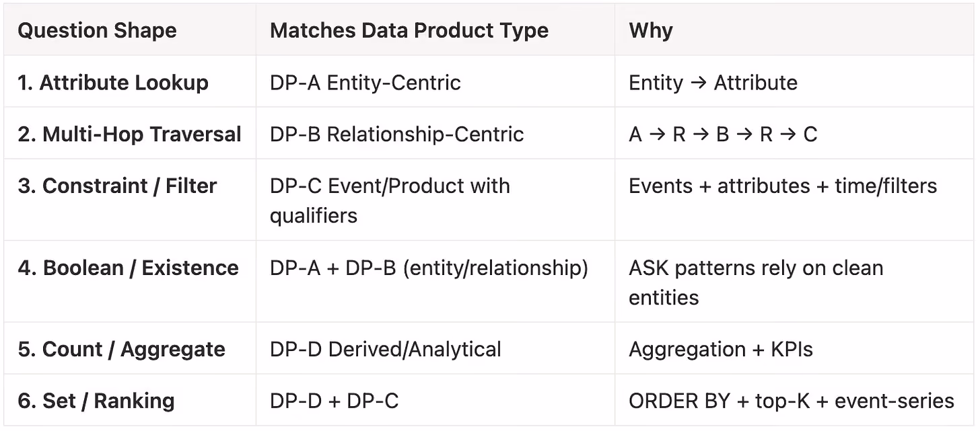980x431 pixels.
Task: Click the 'Aggregation + KPIs' cell
Action: (795, 348)
